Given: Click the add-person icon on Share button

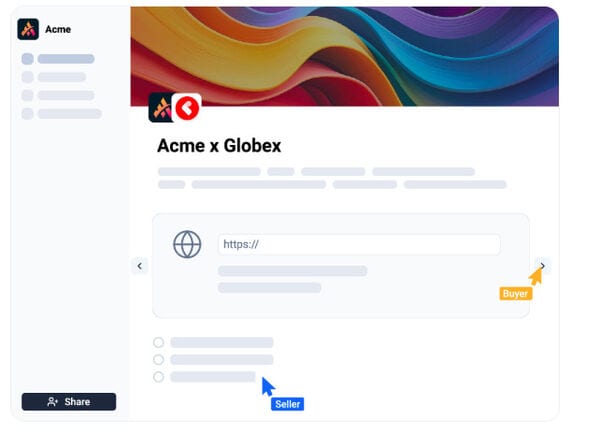Looking at the screenshot, I should click(52, 402).
